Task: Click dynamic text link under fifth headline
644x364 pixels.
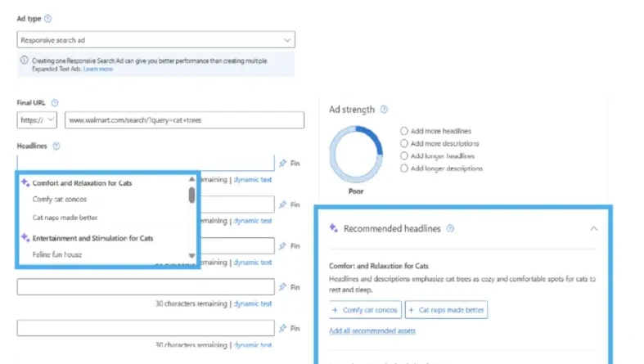Action: click(x=253, y=345)
